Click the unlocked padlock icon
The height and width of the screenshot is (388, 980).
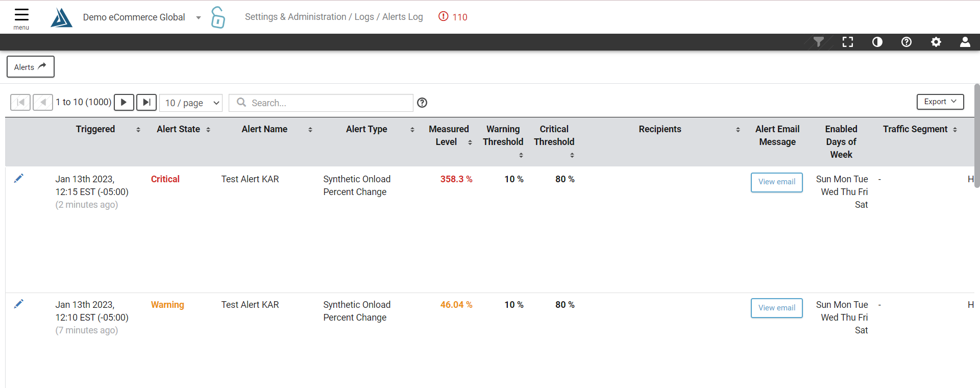pyautogui.click(x=218, y=17)
